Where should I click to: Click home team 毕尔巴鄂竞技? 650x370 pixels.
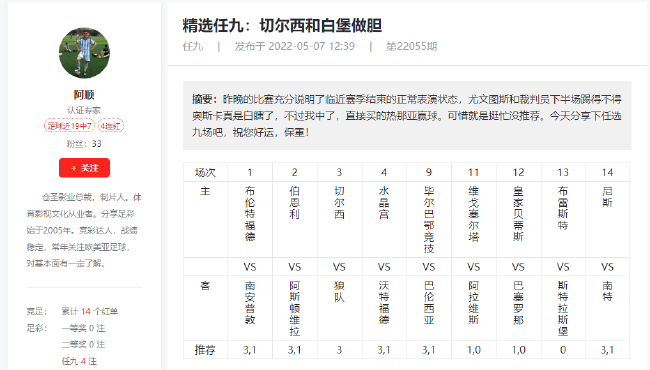[429, 220]
